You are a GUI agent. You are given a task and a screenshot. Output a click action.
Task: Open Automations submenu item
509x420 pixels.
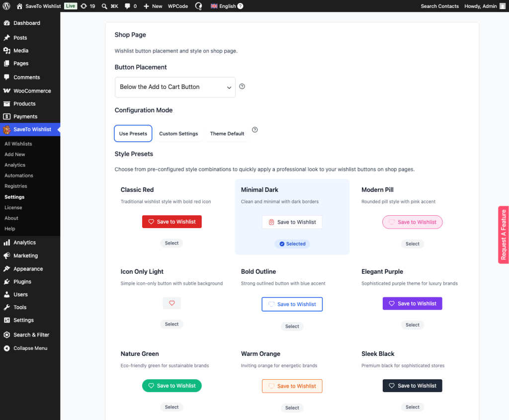click(x=19, y=175)
